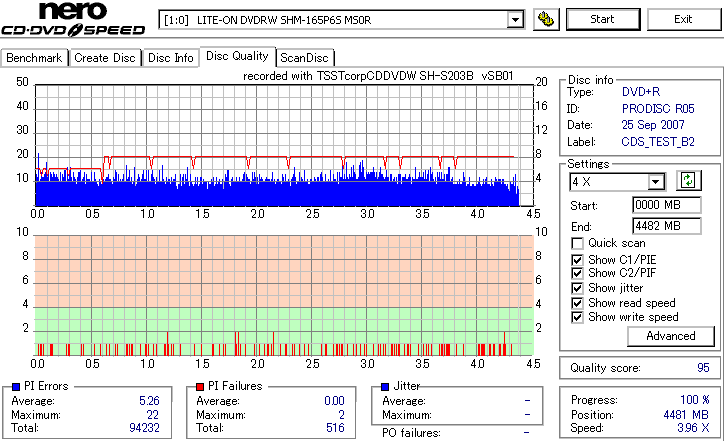Click the blue Jitter legend square
The image size is (724, 441).
385,387
